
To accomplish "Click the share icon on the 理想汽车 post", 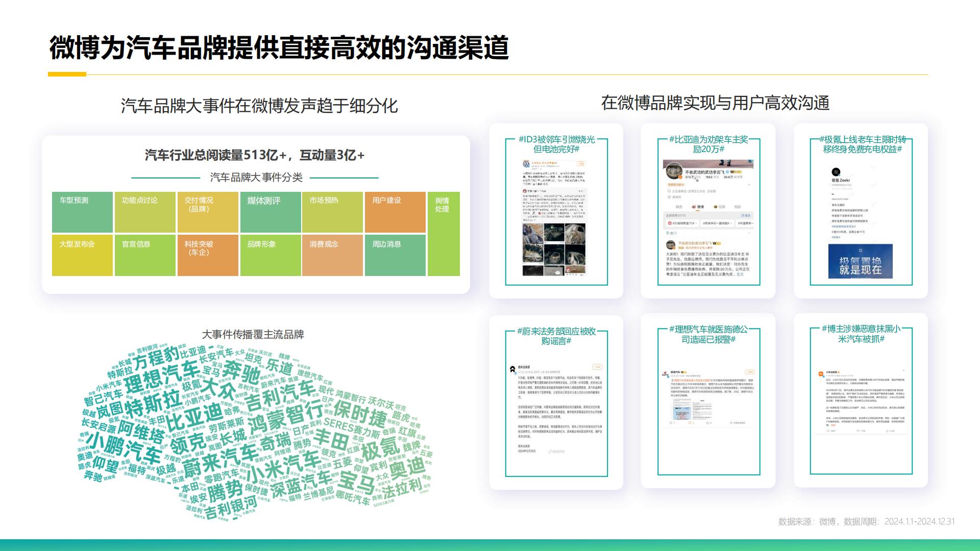I will [x=729, y=423].
